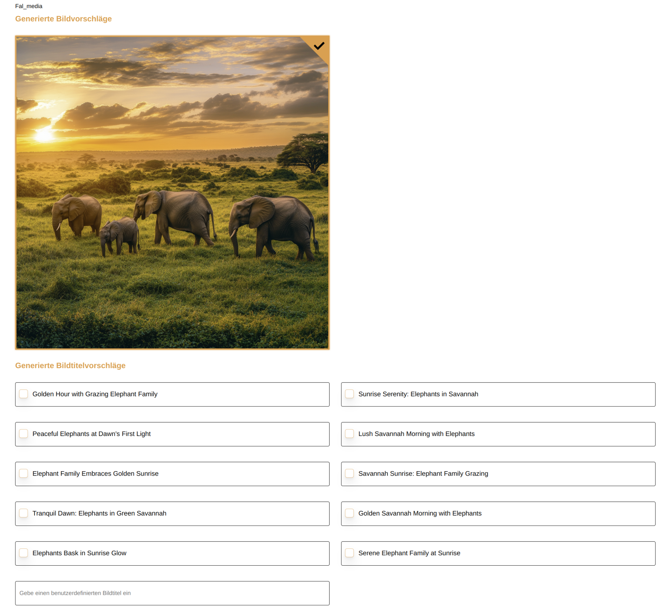Image resolution: width=672 pixels, height=616 pixels.
Task: Click the title text 'Golden Hour with Grazing Elephant Family'
Action: coord(95,394)
